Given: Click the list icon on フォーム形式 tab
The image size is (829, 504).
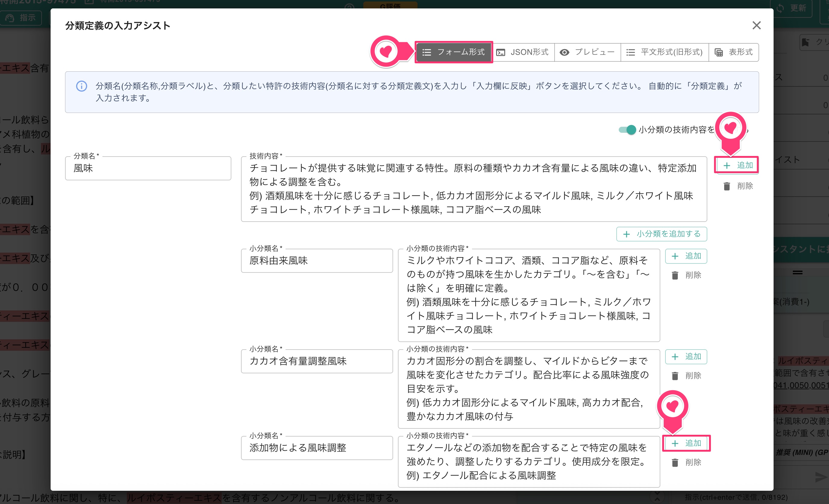Looking at the screenshot, I should tap(427, 52).
